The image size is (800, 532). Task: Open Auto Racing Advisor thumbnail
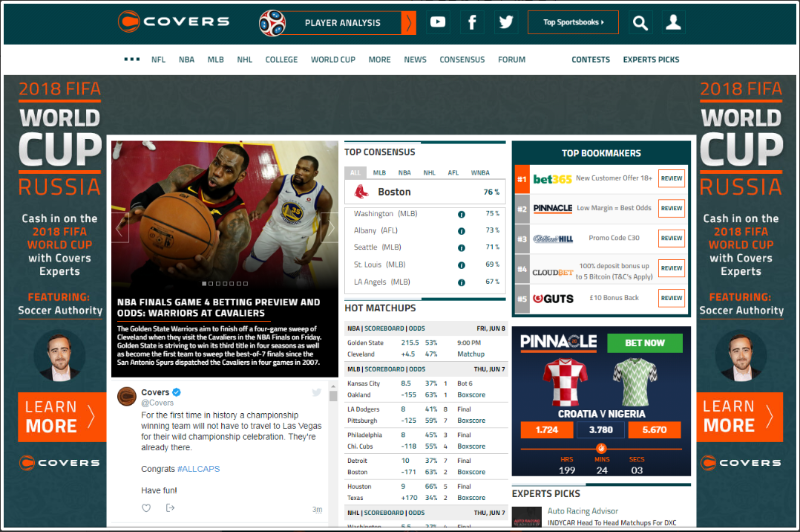(x=527, y=517)
